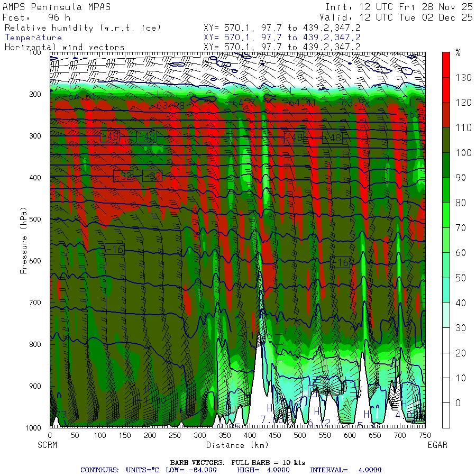Pick the dark green 90-100 colorbar swatch
Screen dimensions: 476x476
click(x=446, y=165)
